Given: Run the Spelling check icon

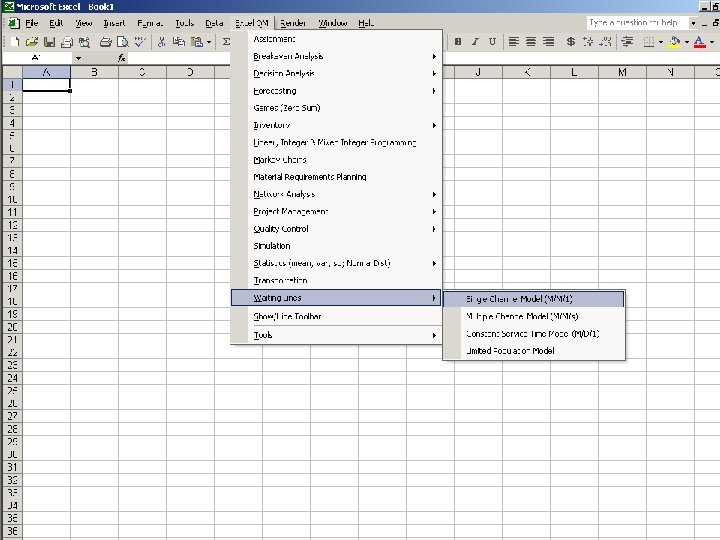Looking at the screenshot, I should coord(140,42).
